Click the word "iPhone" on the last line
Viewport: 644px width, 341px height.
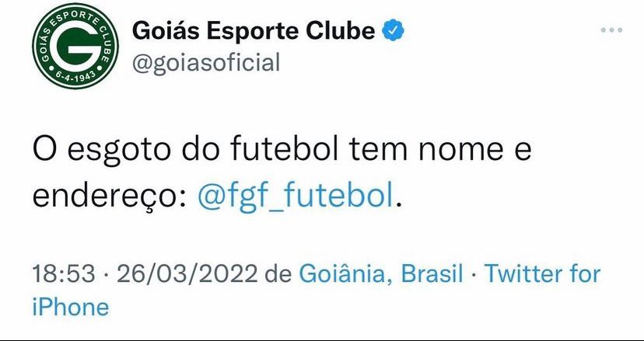pyautogui.click(x=70, y=306)
